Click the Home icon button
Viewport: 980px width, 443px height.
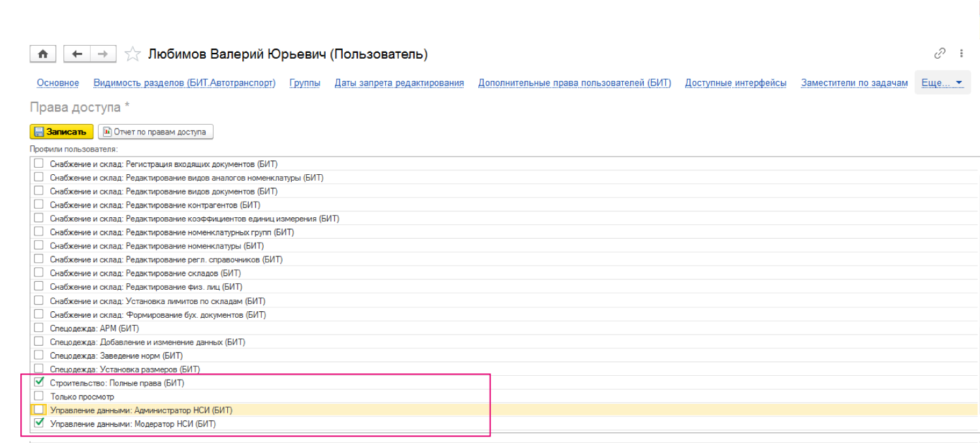point(43,54)
